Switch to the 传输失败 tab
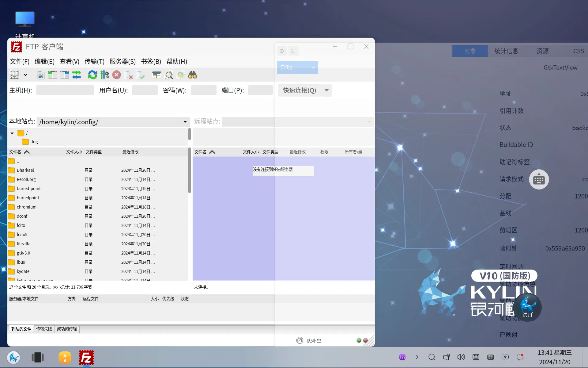Viewport: 588px width, 368px height. pyautogui.click(x=44, y=329)
